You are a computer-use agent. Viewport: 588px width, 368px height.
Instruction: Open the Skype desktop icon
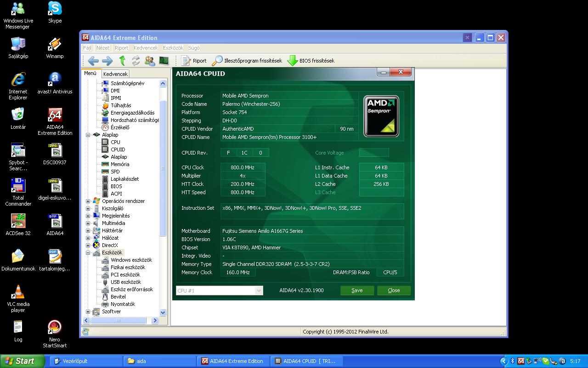[x=55, y=12]
